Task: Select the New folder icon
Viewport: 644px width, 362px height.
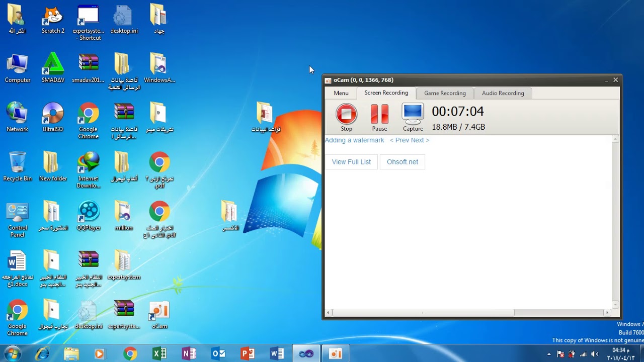Action: coord(53,167)
